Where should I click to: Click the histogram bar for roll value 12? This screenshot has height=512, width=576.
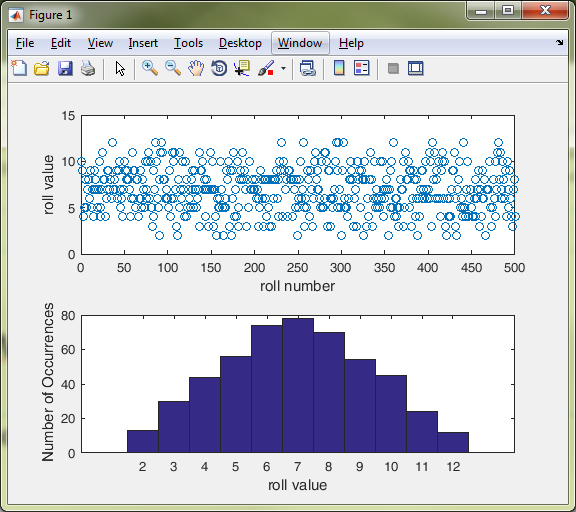tap(453, 442)
